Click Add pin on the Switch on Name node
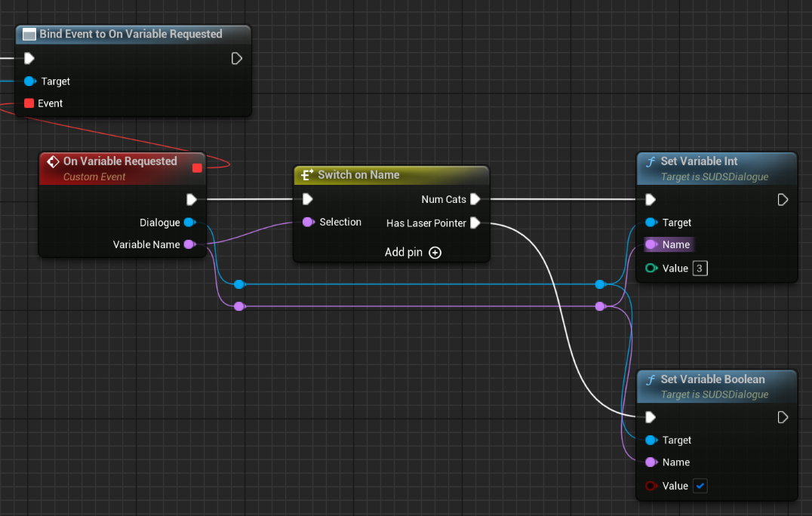 tap(435, 253)
